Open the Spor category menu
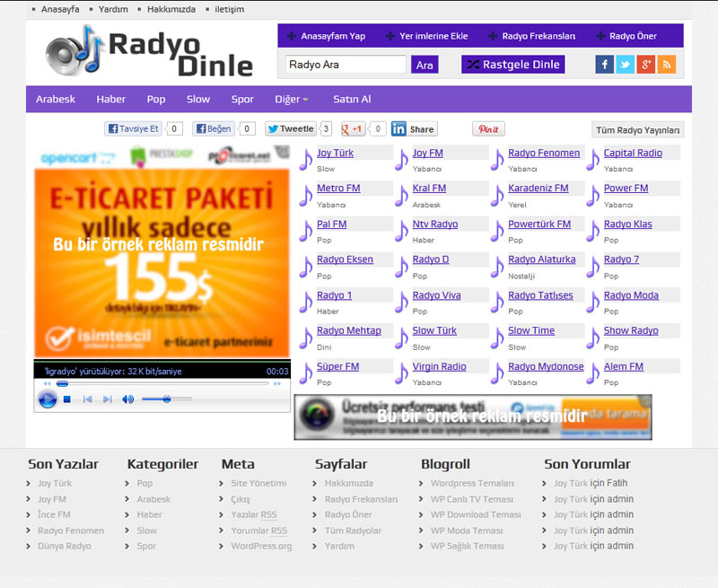The image size is (718, 588). [x=242, y=99]
